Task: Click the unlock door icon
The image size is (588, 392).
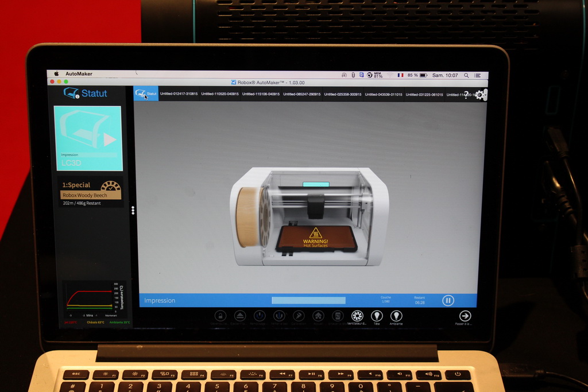Action: pyautogui.click(x=220, y=316)
